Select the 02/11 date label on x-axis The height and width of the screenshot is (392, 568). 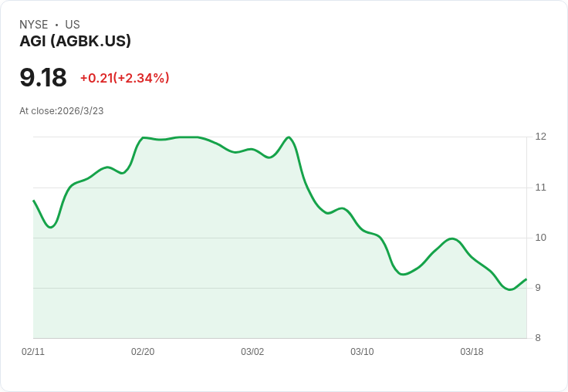[33, 352]
